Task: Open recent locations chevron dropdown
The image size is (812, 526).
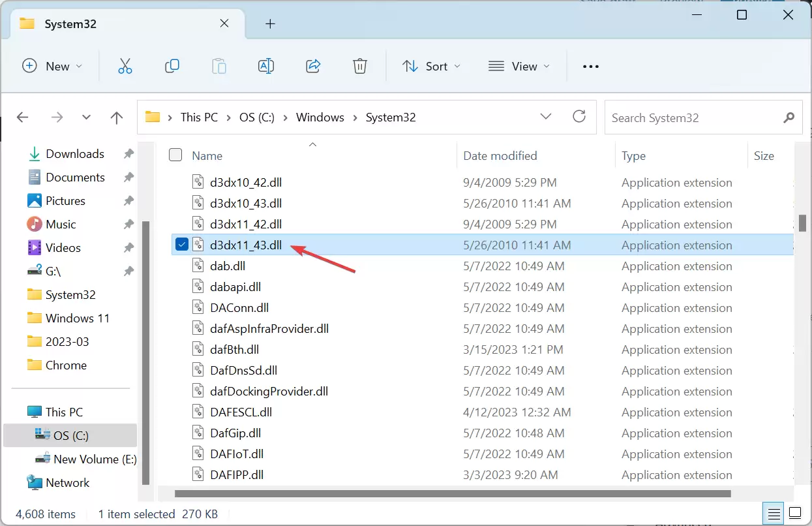Action: 87,117
